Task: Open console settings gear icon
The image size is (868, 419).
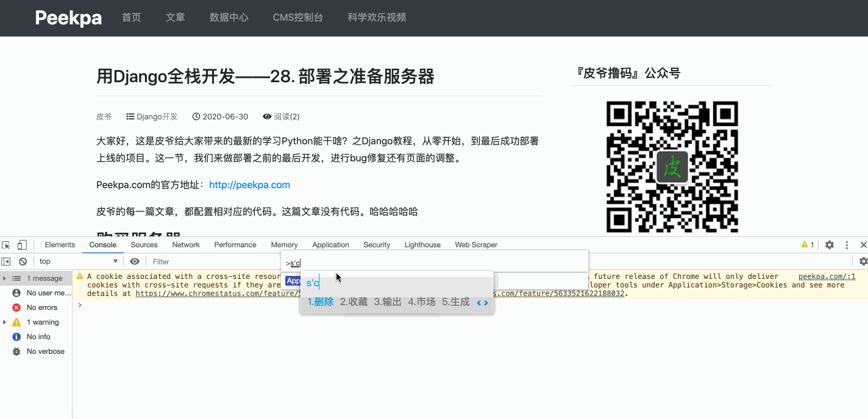Action: [x=863, y=261]
